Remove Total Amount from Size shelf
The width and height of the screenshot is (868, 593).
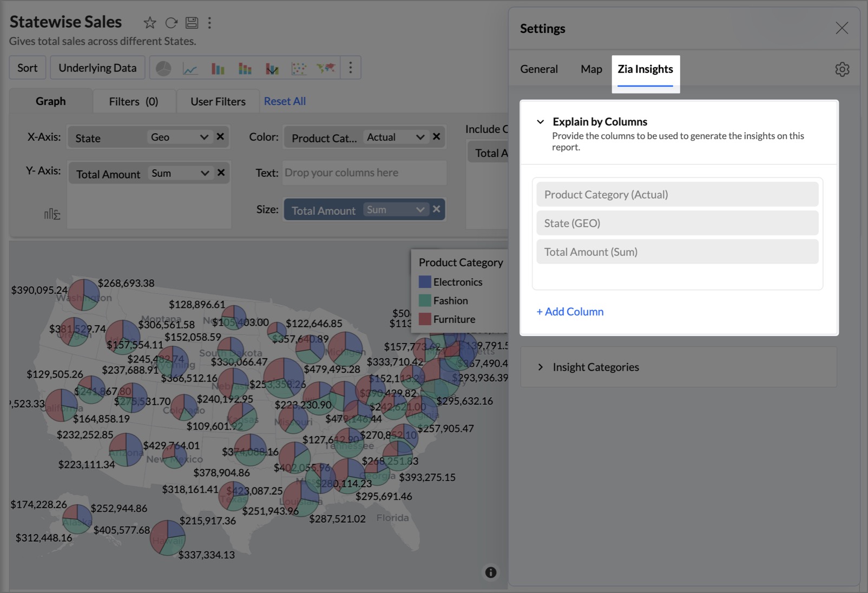point(437,209)
